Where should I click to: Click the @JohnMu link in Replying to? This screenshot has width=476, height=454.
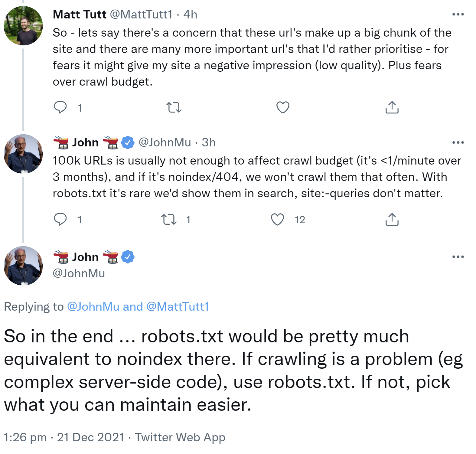(93, 307)
